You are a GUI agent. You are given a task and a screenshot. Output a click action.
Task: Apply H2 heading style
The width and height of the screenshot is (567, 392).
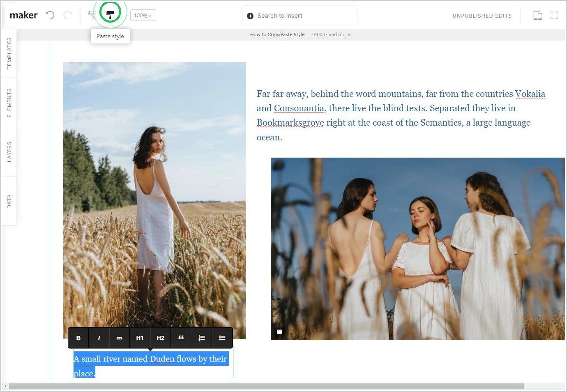click(161, 338)
